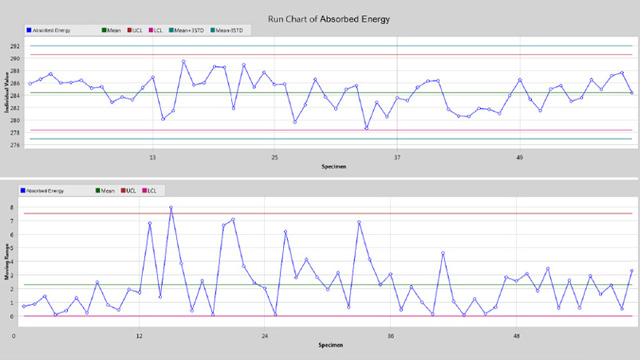Click the 'Specimen' axis title under Moving Range chart
Viewport: 640px width, 360px height.
(331, 345)
